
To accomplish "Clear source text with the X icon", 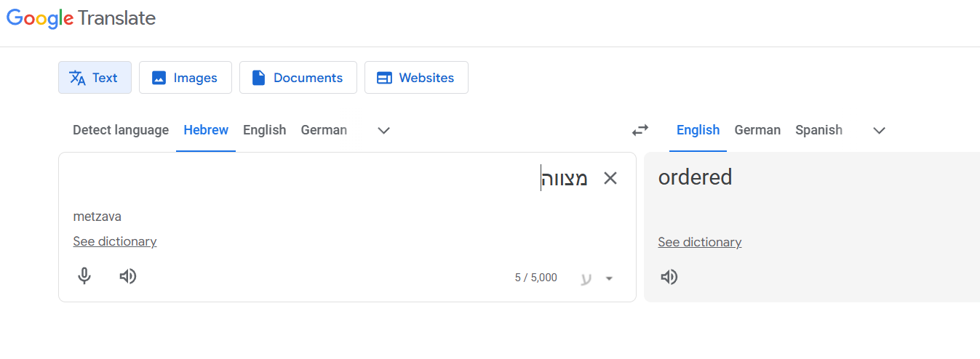I will [610, 178].
